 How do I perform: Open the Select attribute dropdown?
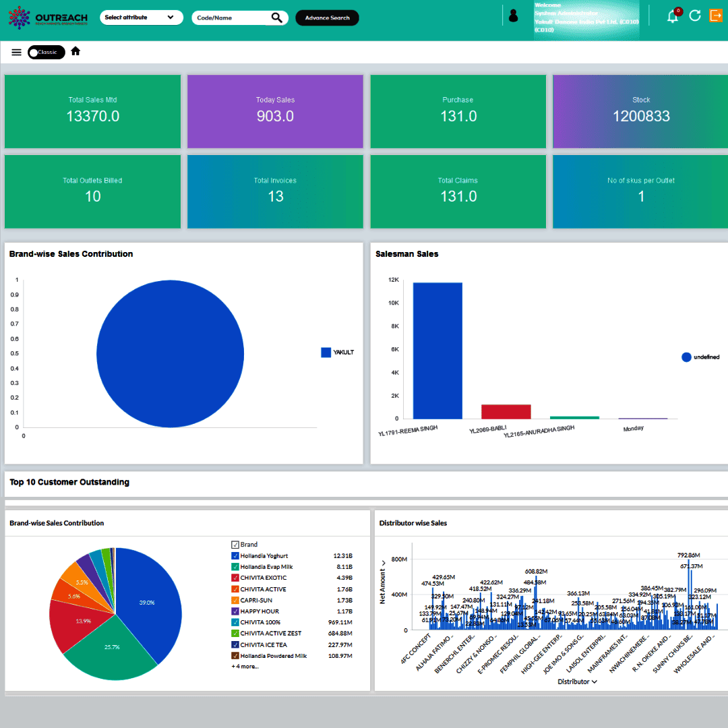pos(141,18)
